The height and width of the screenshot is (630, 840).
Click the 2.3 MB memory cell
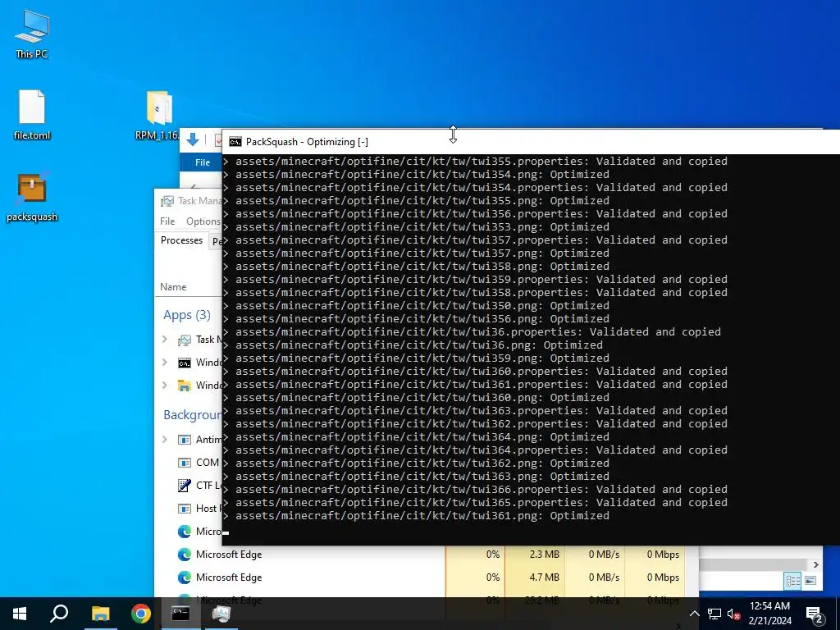tap(535, 555)
